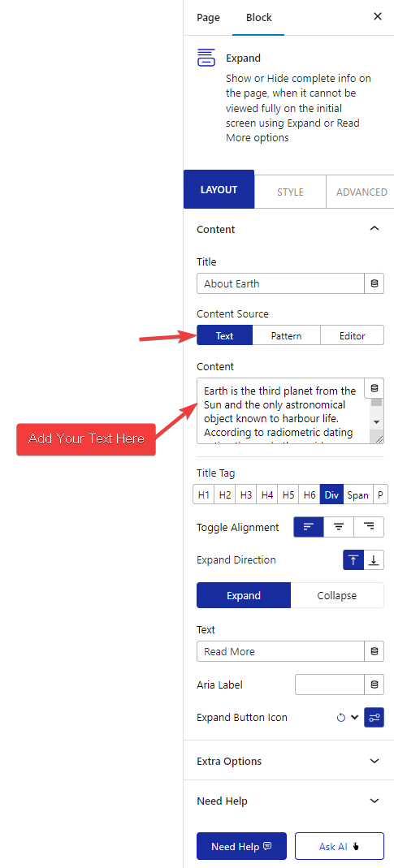The height and width of the screenshot is (868, 394).
Task: Switch to the Page tab
Action: coord(208,18)
